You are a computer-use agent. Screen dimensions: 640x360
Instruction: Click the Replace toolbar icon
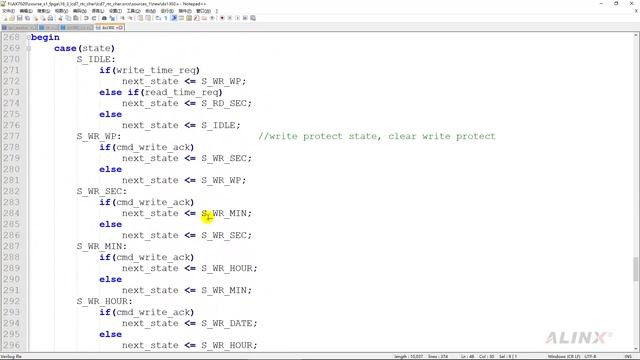click(x=112, y=18)
